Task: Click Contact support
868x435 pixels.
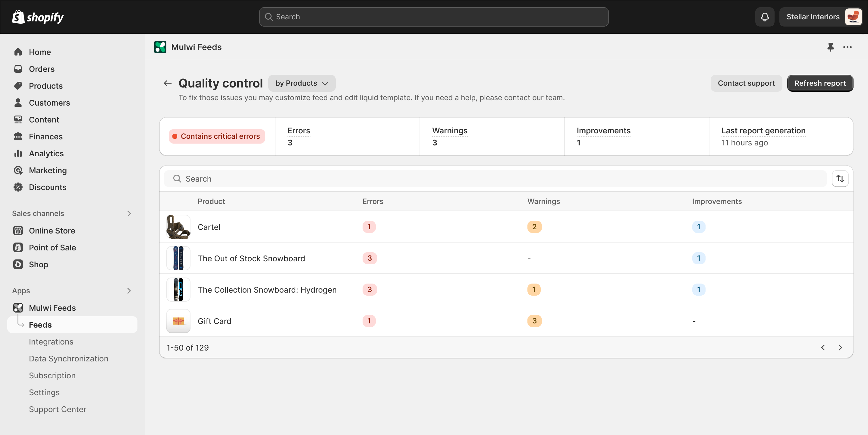Action: click(746, 83)
